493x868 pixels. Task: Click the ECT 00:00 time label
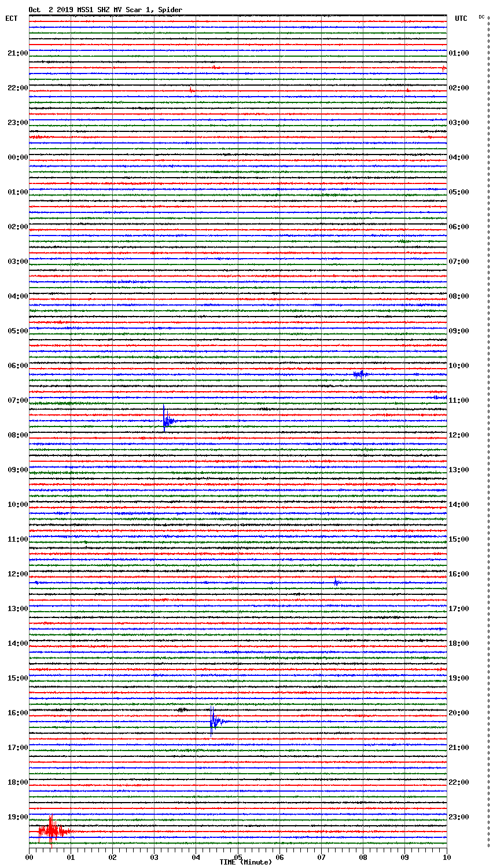(x=17, y=157)
